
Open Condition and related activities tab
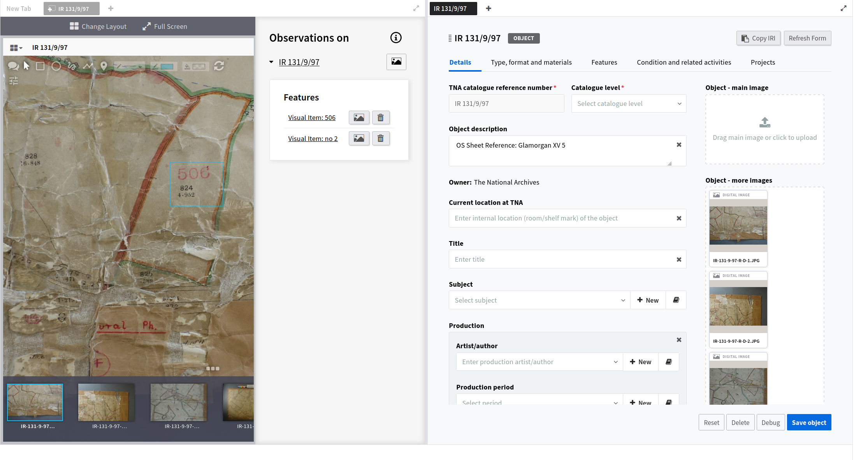point(684,62)
